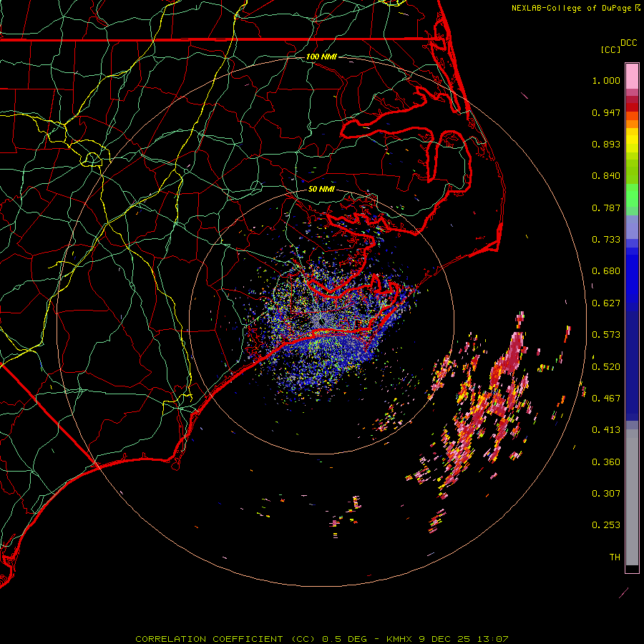
Task: Click the 0.840 scale value
Action: [606, 176]
